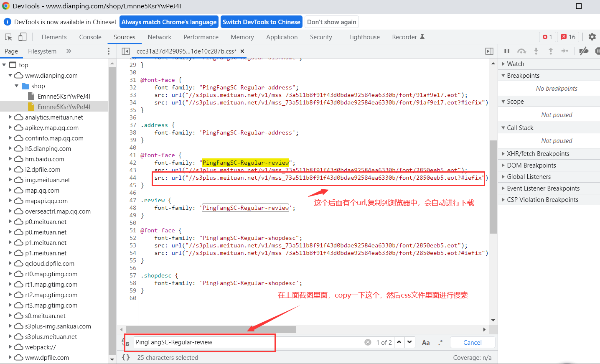Image resolution: width=600 pixels, height=364 pixels.
Task: Open the navigator three-dot menu
Action: 109,51
